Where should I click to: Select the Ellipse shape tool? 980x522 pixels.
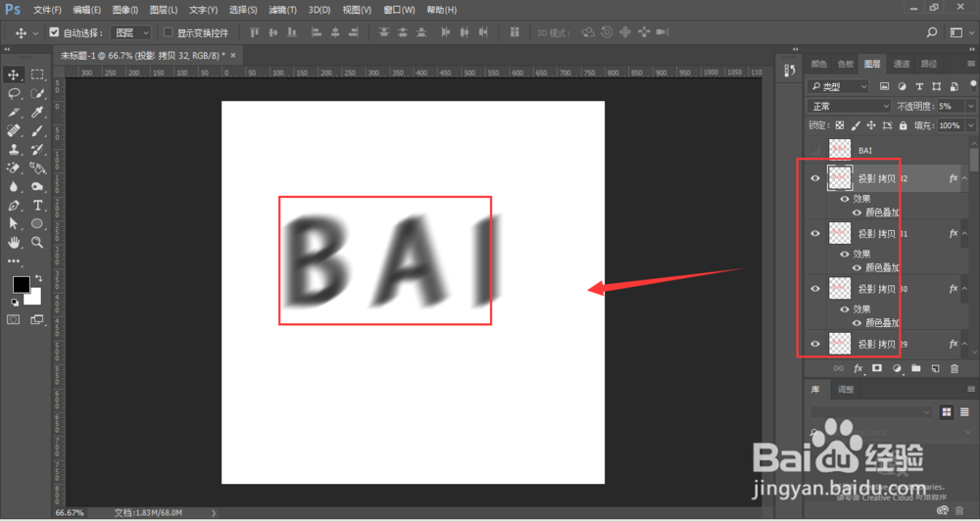(37, 223)
